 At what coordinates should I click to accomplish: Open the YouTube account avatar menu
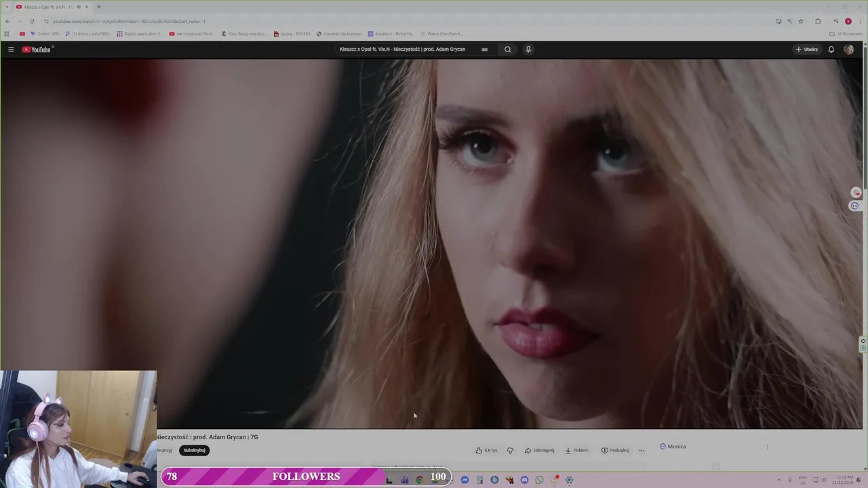pos(848,49)
